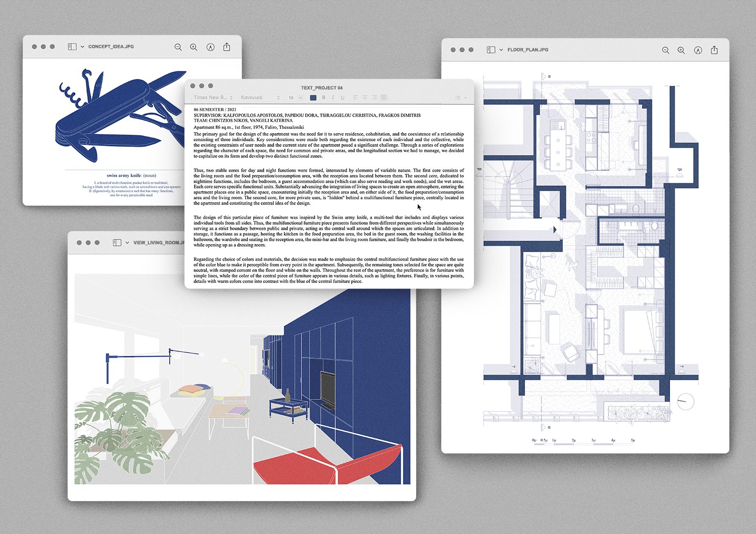Toggle underline formatting in text editor
The image size is (756, 534).
pyautogui.click(x=343, y=98)
